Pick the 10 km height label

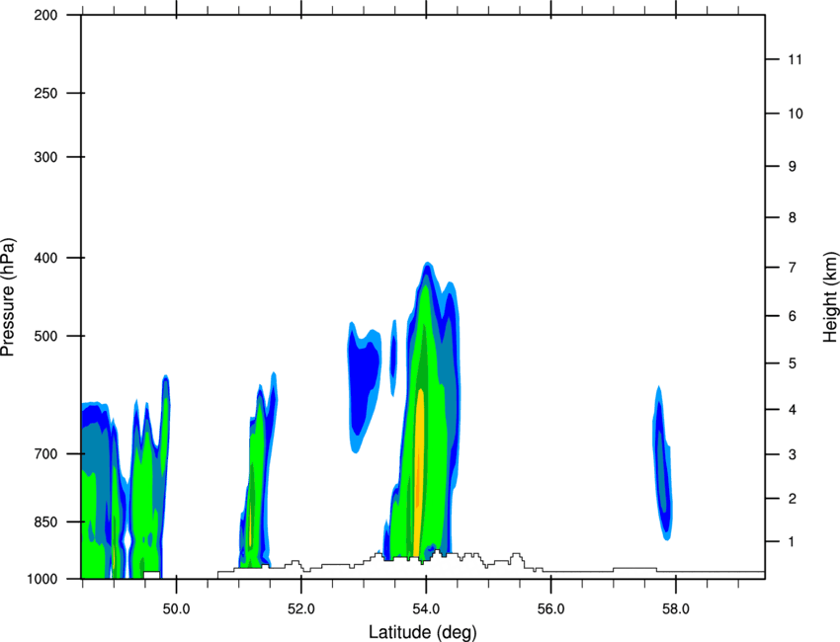pos(796,114)
